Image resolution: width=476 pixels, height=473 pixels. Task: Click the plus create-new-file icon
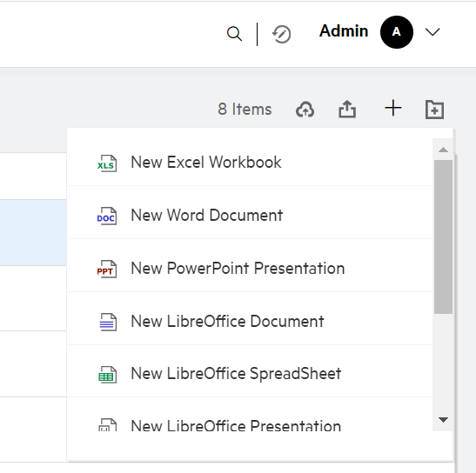coord(393,108)
